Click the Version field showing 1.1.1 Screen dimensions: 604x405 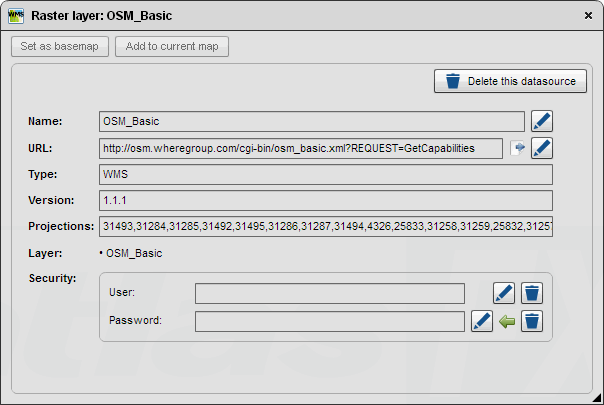[x=326, y=200]
